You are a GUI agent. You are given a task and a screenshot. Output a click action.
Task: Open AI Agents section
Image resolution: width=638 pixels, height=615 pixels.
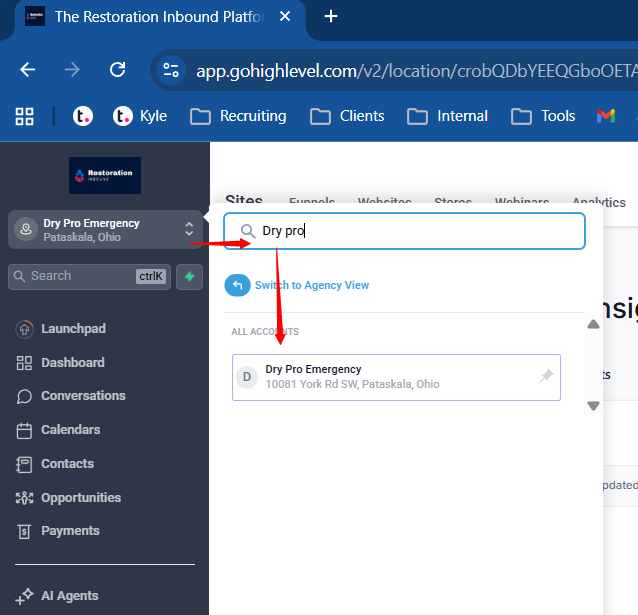click(x=69, y=596)
